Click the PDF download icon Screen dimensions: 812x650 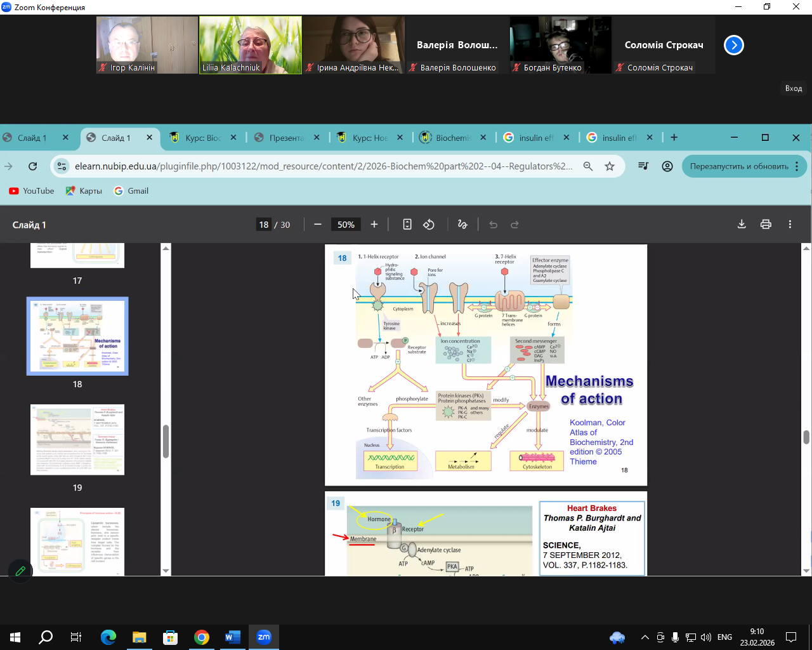click(x=742, y=224)
